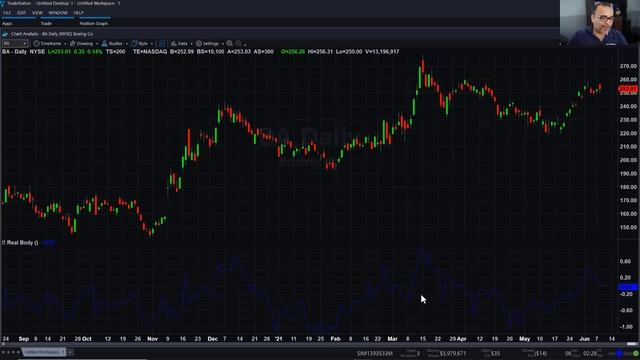The image size is (640, 360).
Task: Click the Settings gear icon
Action: coord(199,44)
